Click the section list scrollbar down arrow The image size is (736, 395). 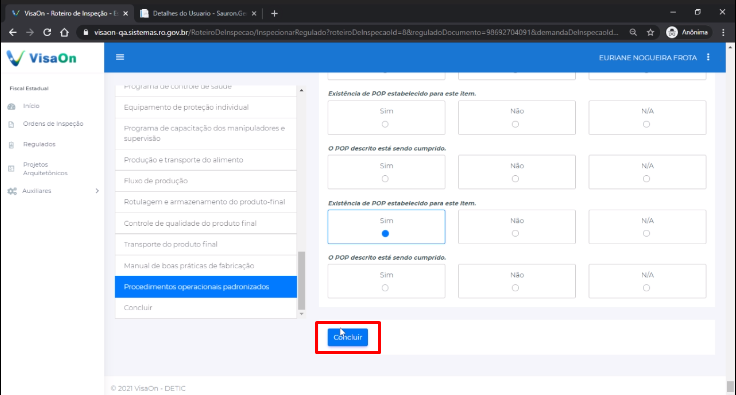coord(301,314)
